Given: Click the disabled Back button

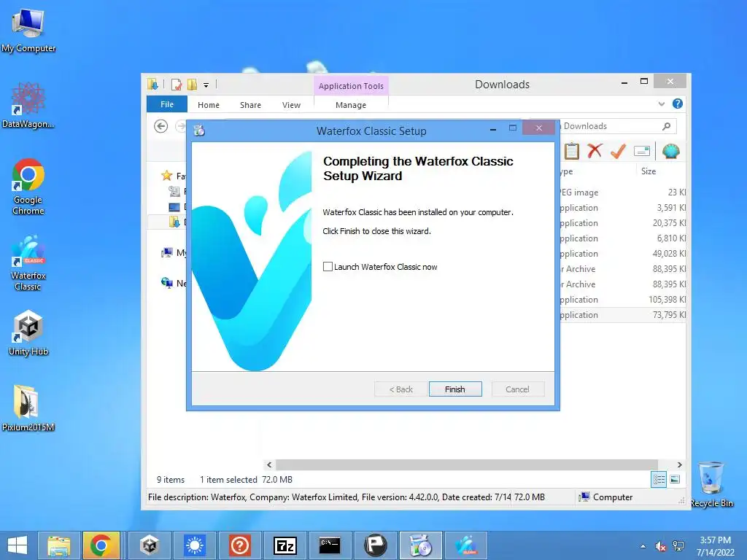Looking at the screenshot, I should (400, 389).
